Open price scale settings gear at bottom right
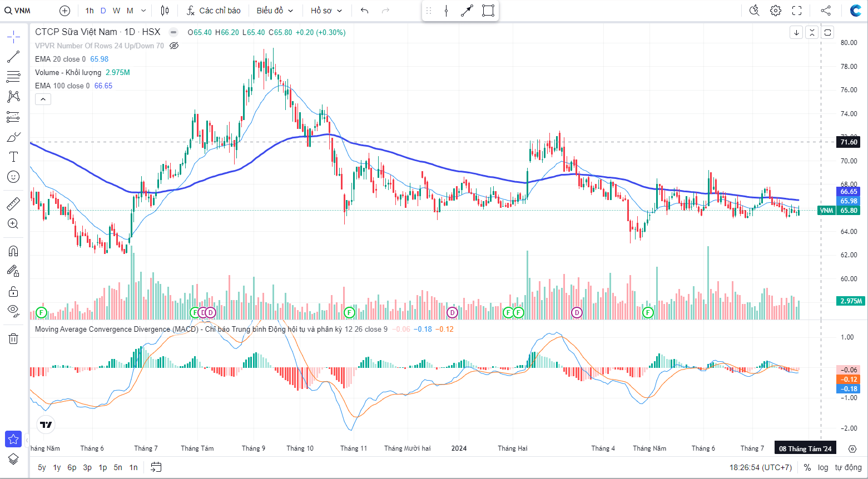This screenshot has width=868, height=479. point(852,448)
